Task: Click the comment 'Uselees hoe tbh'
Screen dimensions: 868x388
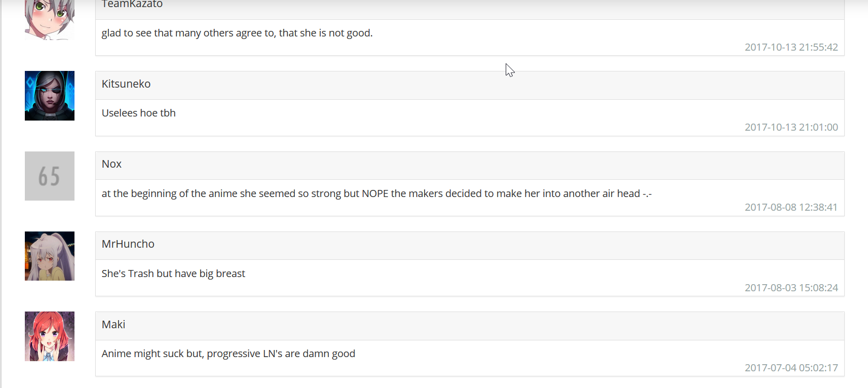Action: (x=139, y=113)
